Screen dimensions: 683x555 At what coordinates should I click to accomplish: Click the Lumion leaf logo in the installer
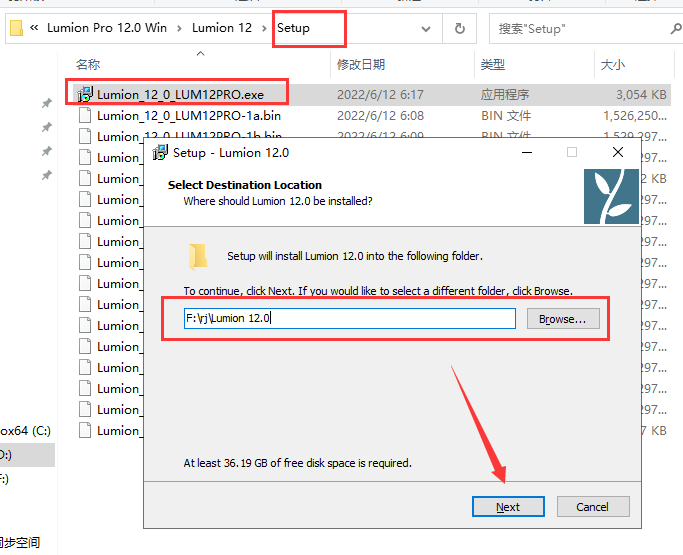tap(610, 196)
